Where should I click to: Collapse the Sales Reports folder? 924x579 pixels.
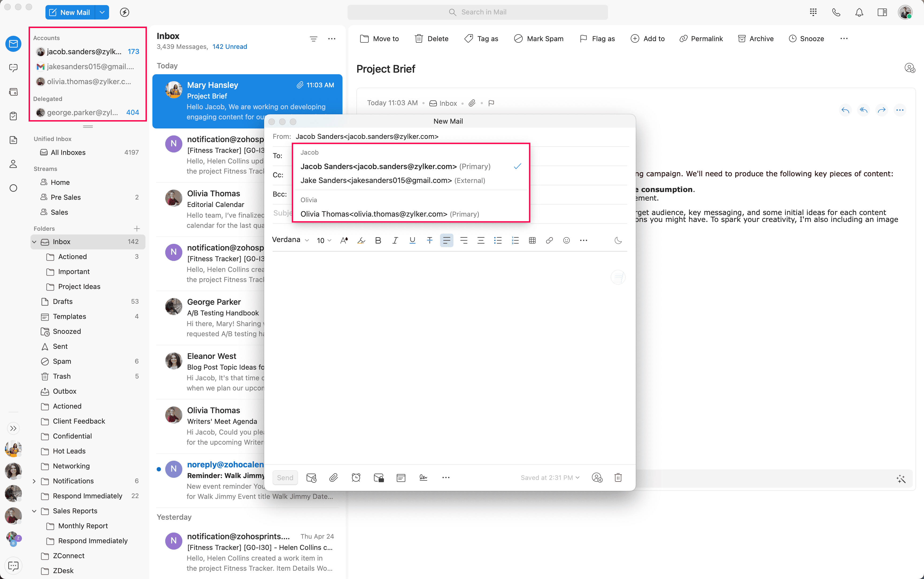tap(34, 511)
